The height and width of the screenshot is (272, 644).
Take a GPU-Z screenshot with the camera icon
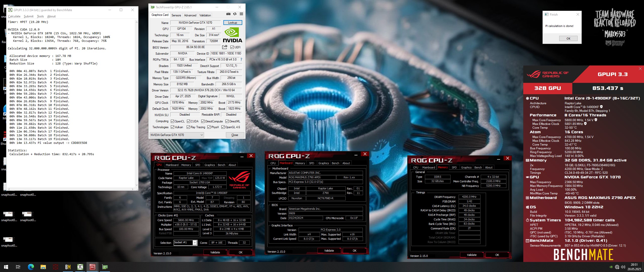point(228,14)
